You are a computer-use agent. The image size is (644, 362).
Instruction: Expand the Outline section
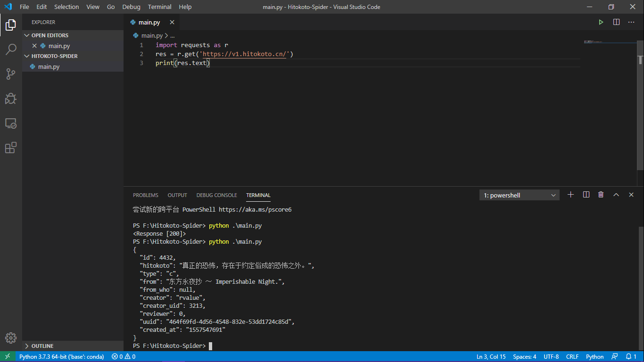42,346
